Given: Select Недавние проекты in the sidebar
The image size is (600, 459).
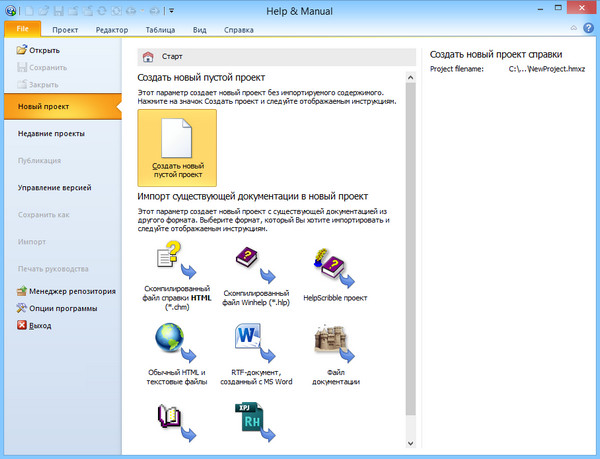Looking at the screenshot, I should tap(51, 133).
